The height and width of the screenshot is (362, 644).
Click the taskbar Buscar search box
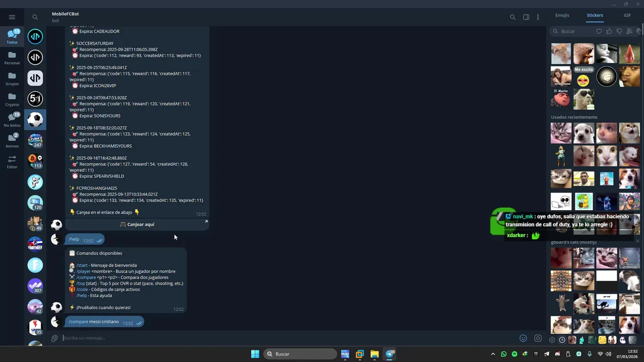pos(300,354)
